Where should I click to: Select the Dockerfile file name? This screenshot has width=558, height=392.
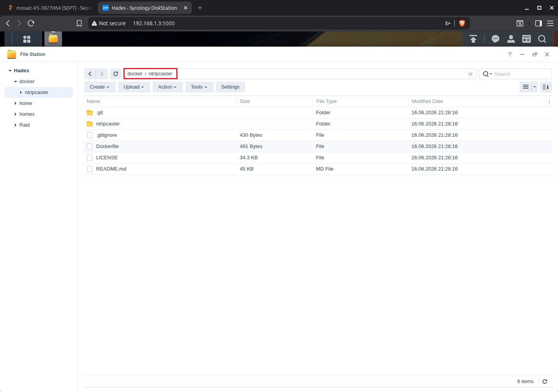tap(107, 146)
